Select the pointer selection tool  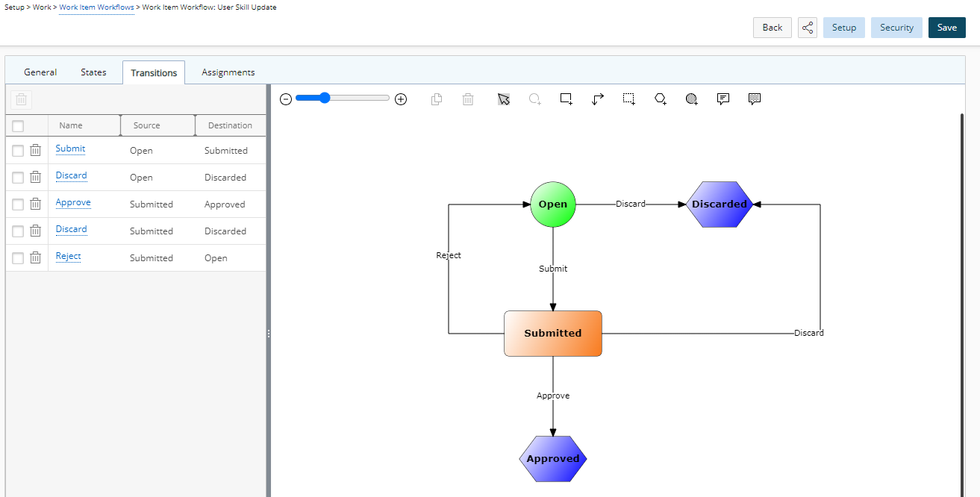point(504,99)
